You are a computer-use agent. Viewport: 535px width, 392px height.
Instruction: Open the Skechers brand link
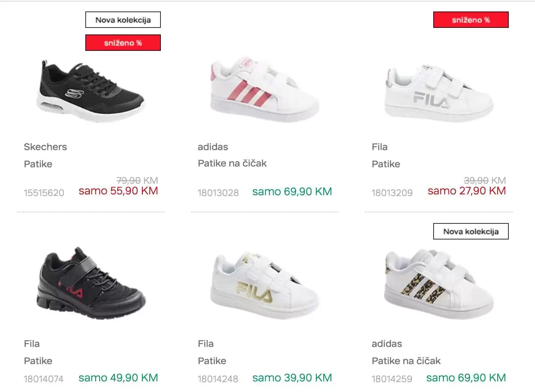(x=45, y=147)
